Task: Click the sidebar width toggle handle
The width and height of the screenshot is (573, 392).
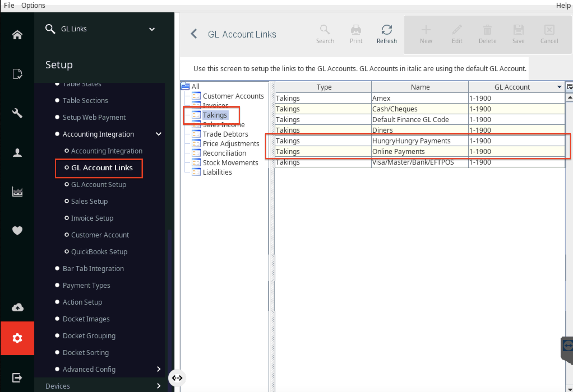Action: click(x=177, y=378)
